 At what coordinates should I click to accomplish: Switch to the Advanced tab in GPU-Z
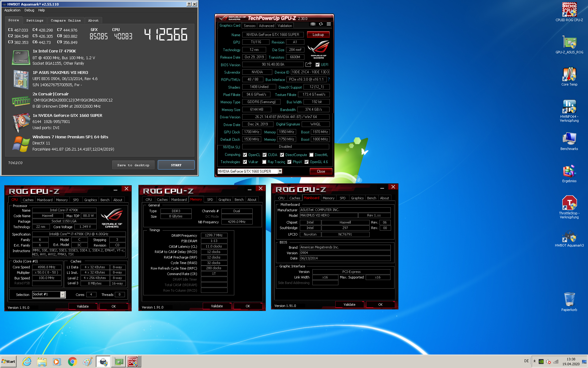[266, 26]
